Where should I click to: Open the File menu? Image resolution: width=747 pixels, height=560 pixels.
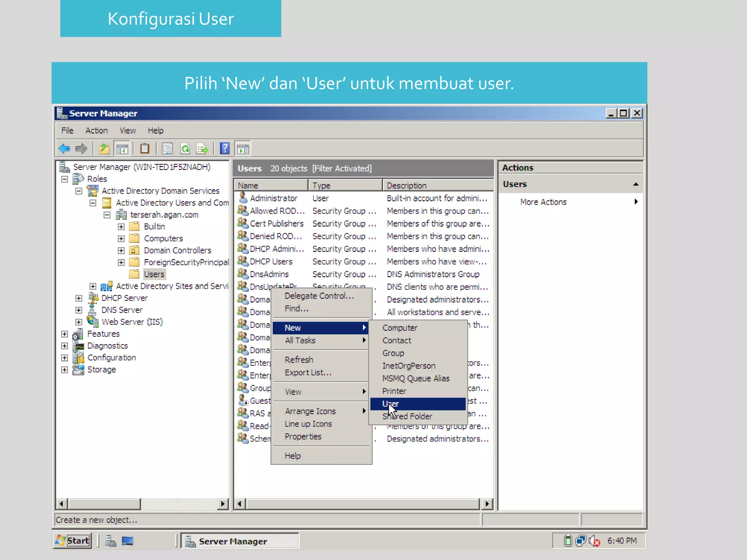(67, 131)
